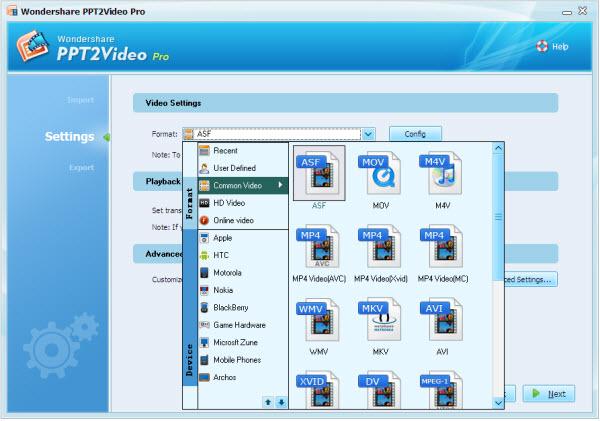Open the Apple device category
600x421 pixels.
click(243, 238)
